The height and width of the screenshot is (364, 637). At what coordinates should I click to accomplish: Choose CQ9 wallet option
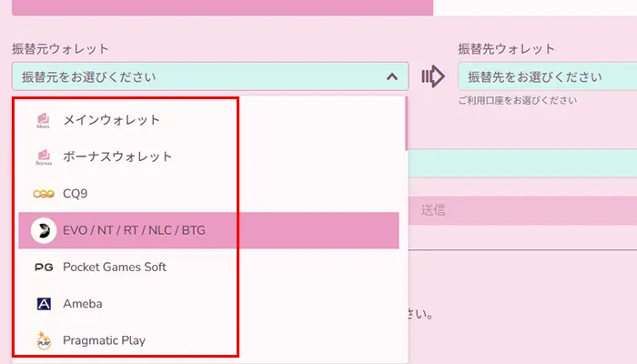[208, 194]
